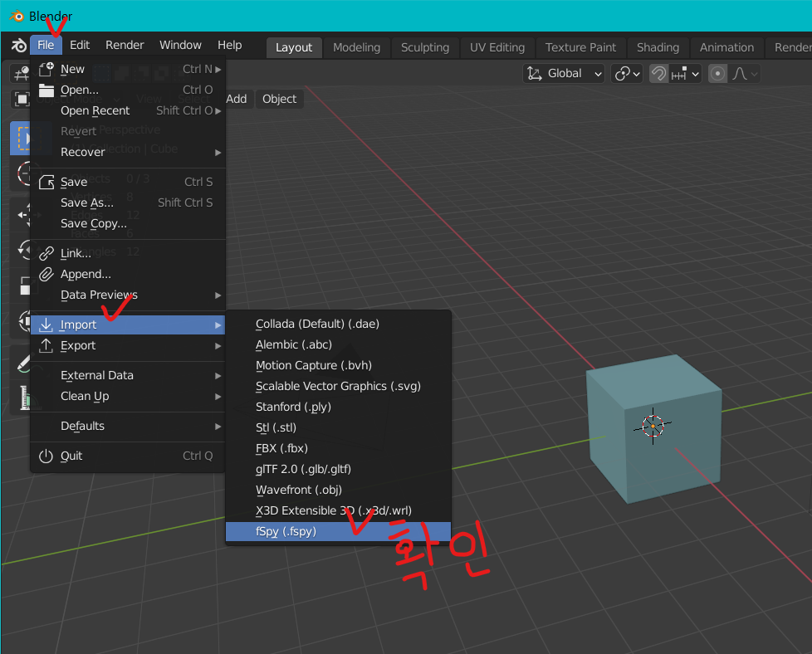812x654 pixels.
Task: Click the Append paperclip icon
Action: coord(46,274)
